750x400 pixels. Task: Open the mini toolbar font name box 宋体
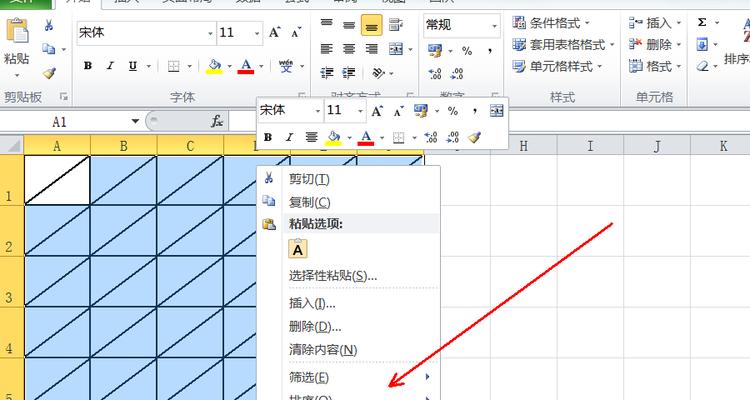click(290, 111)
